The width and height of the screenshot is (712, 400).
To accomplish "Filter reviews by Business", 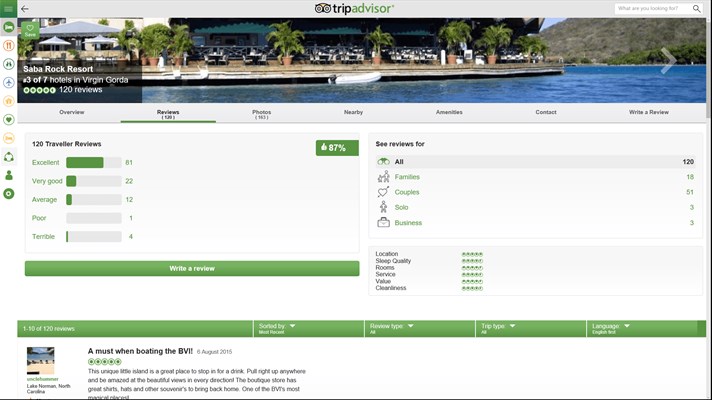I will tap(536, 222).
